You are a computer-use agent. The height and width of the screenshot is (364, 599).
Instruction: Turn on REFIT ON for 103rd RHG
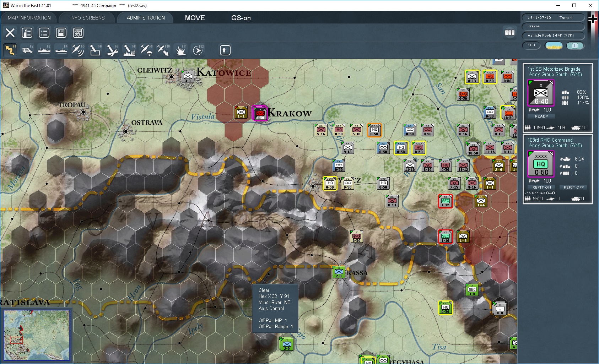[x=541, y=187]
